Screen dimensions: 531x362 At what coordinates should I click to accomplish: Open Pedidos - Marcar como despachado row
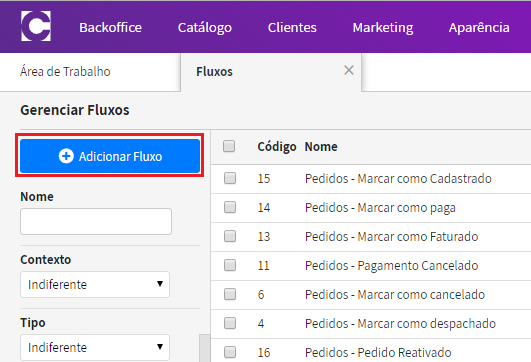(x=371, y=324)
